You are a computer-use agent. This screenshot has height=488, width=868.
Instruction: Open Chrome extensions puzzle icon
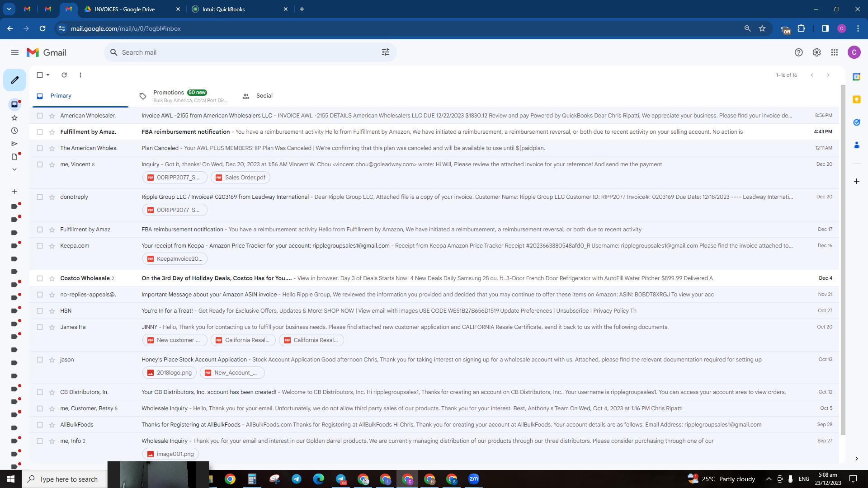801,28
